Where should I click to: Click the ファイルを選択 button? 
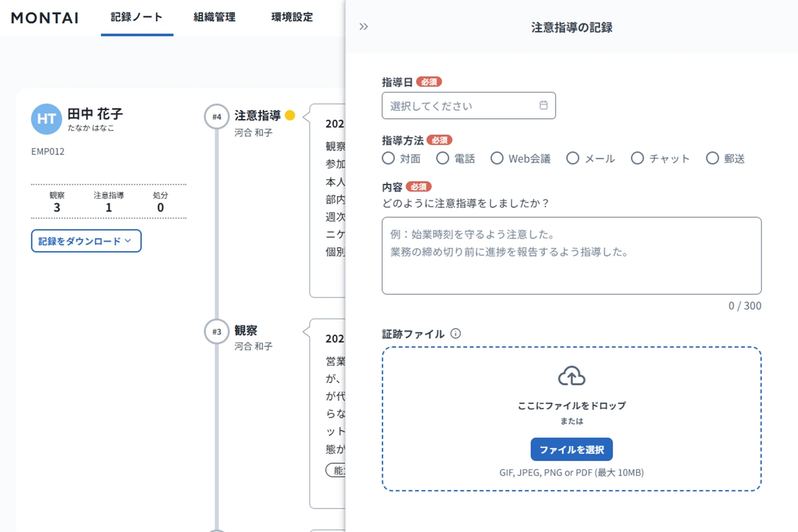click(571, 449)
